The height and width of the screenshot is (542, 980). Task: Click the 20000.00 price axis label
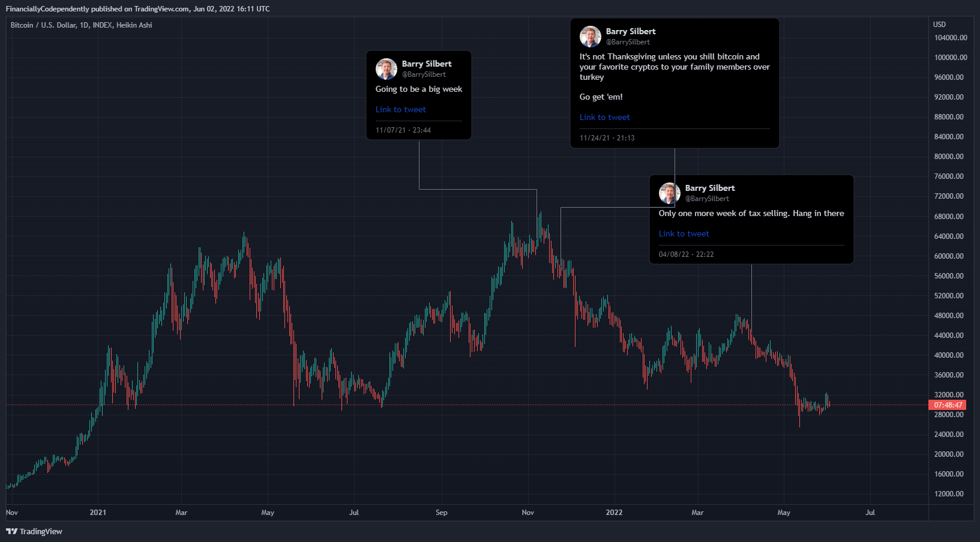(949, 454)
